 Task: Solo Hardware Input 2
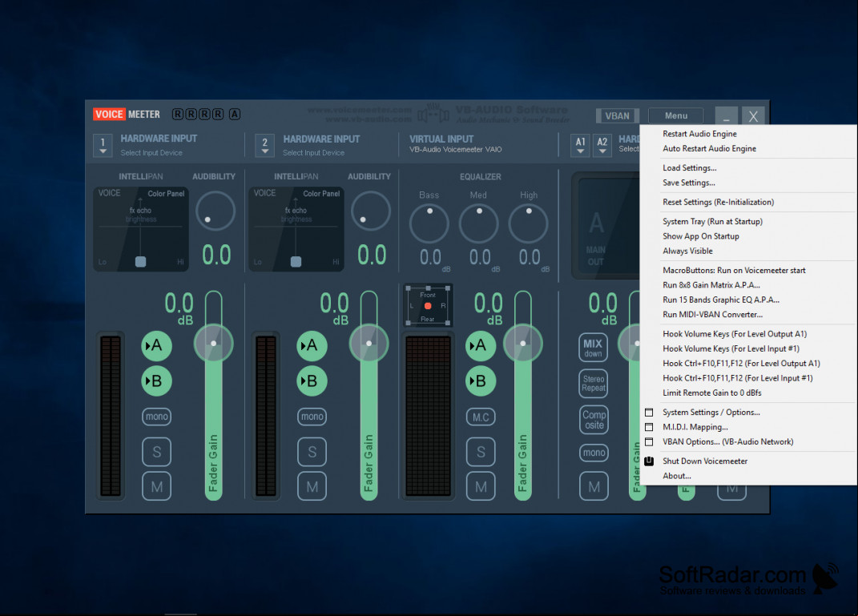312,452
